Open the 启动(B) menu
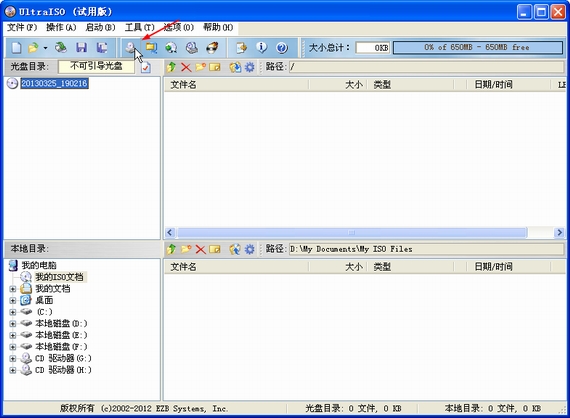Viewport: 570px width, 418px height. coord(100,28)
